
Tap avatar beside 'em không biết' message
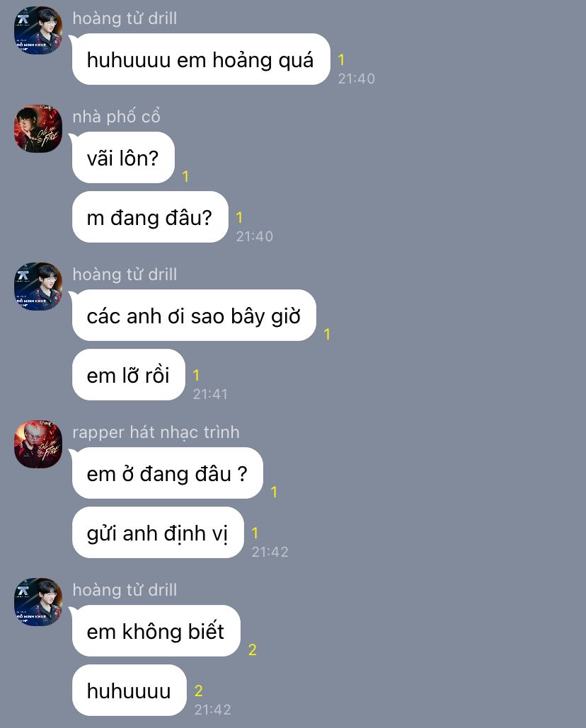(38, 602)
